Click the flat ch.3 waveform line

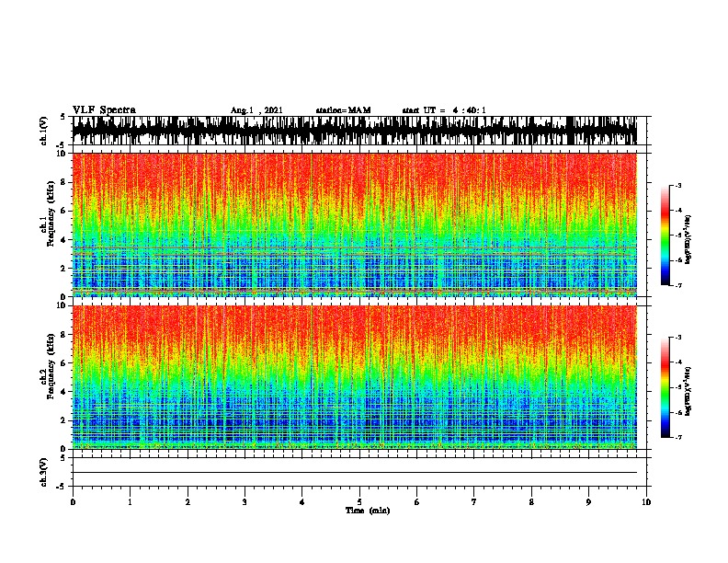click(x=355, y=473)
